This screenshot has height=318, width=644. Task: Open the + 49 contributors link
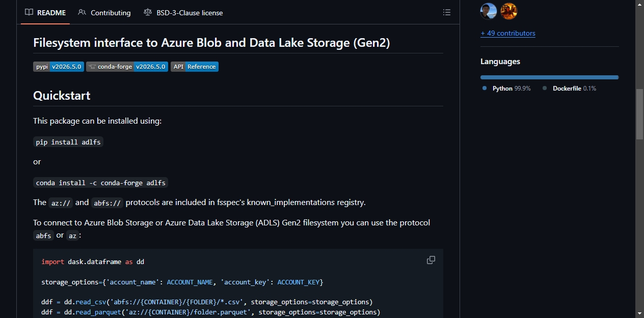point(508,33)
